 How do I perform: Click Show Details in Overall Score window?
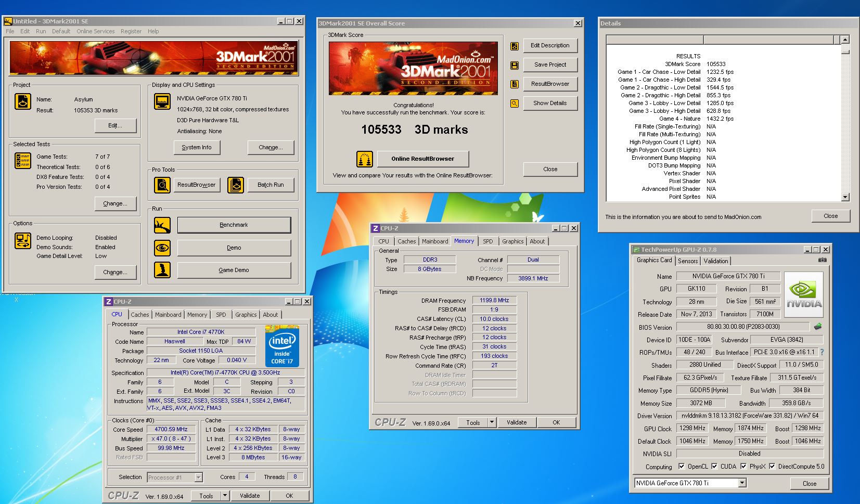(550, 104)
